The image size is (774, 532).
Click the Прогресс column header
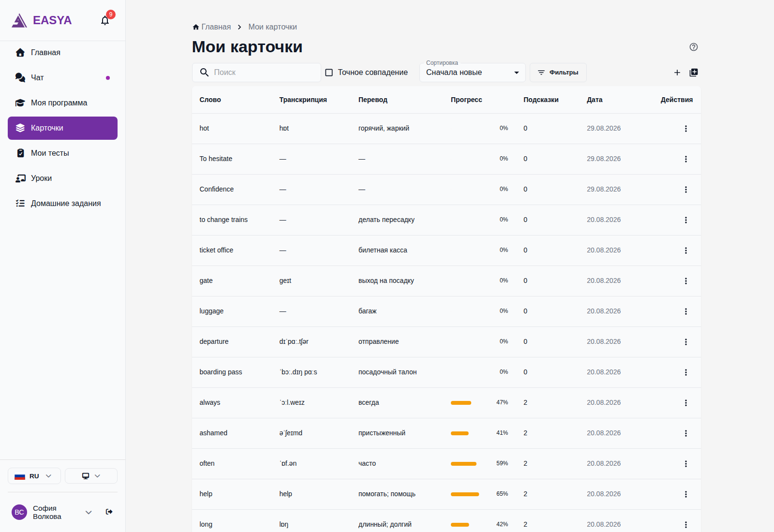point(466,100)
